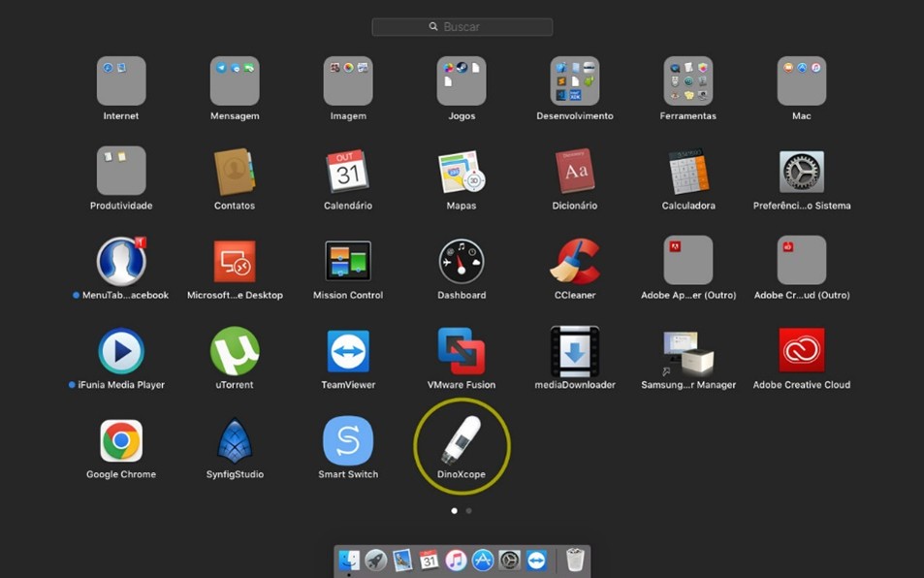The width and height of the screenshot is (924, 578).
Task: Expand the Jogos app folder
Action: [x=462, y=81]
